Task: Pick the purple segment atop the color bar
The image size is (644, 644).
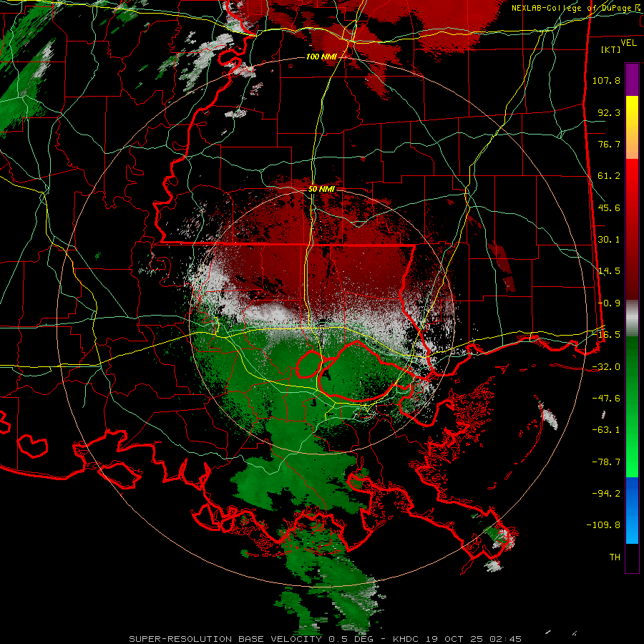Action: [632, 79]
